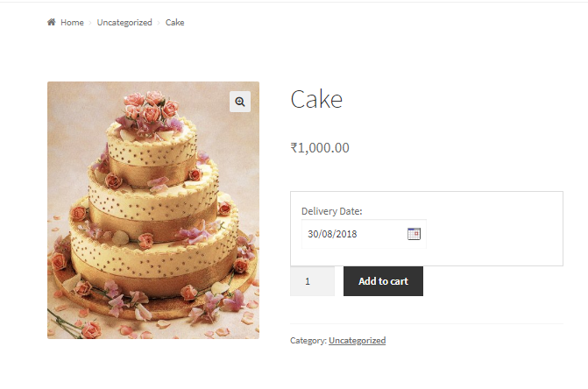
Task: Click the Home house icon in breadcrumb
Action: click(x=51, y=23)
